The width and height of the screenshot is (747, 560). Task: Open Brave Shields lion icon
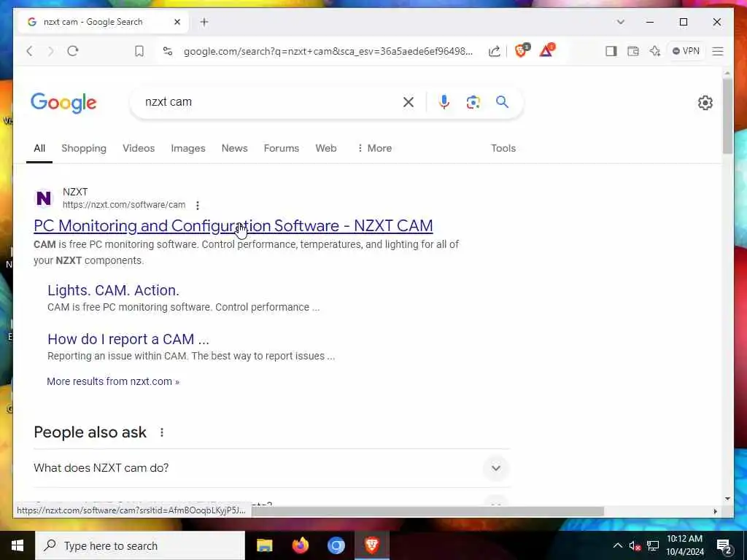pyautogui.click(x=522, y=50)
